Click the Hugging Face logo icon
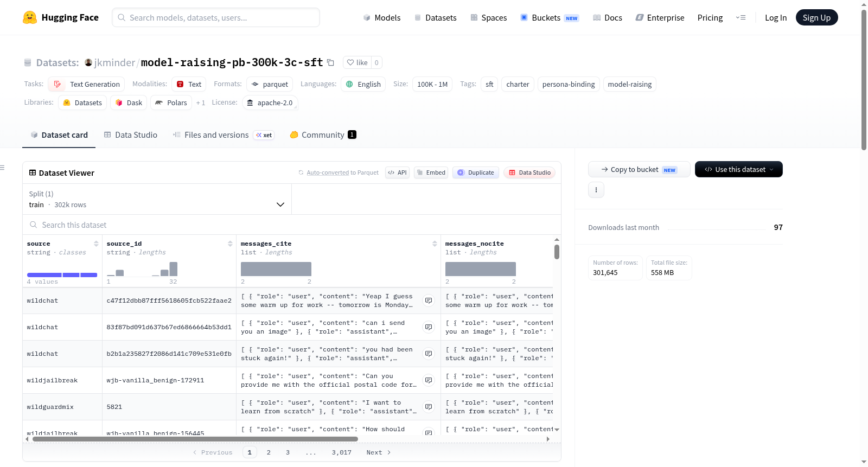Screen dimensions: 868x467 [30, 17]
